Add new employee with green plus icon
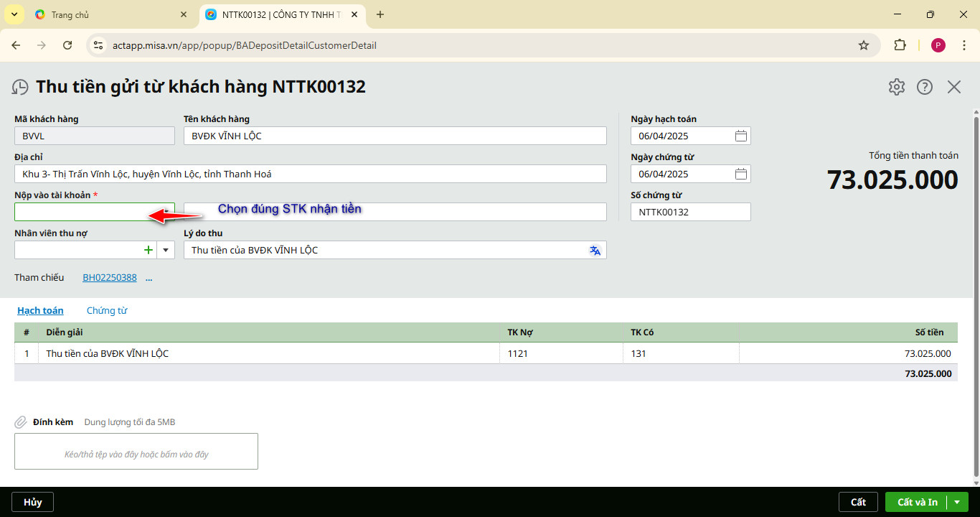The height and width of the screenshot is (517, 980). tap(149, 250)
